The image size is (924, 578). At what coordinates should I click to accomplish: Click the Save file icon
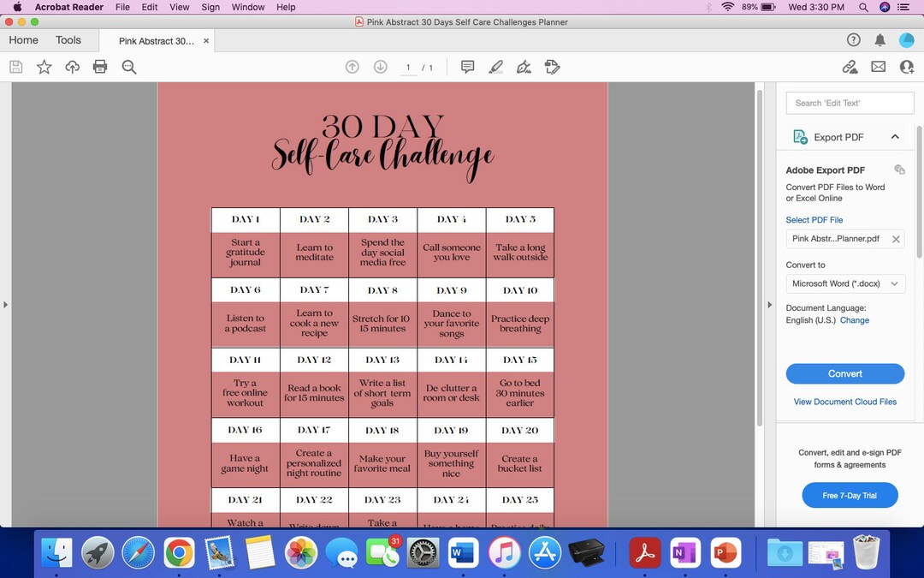(x=16, y=67)
